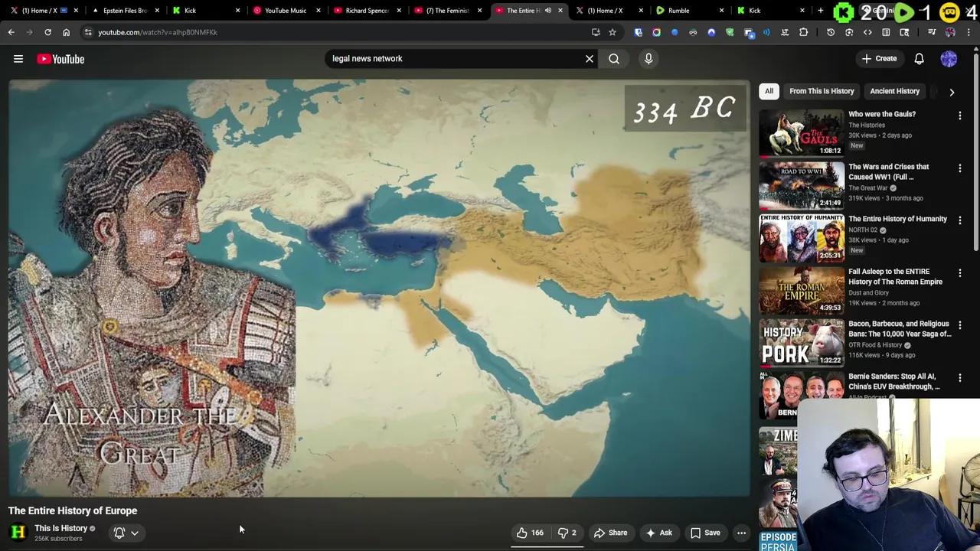Open Fall Asleep to the ENTIRE History title
This screenshot has height=551, width=980.
[895, 276]
